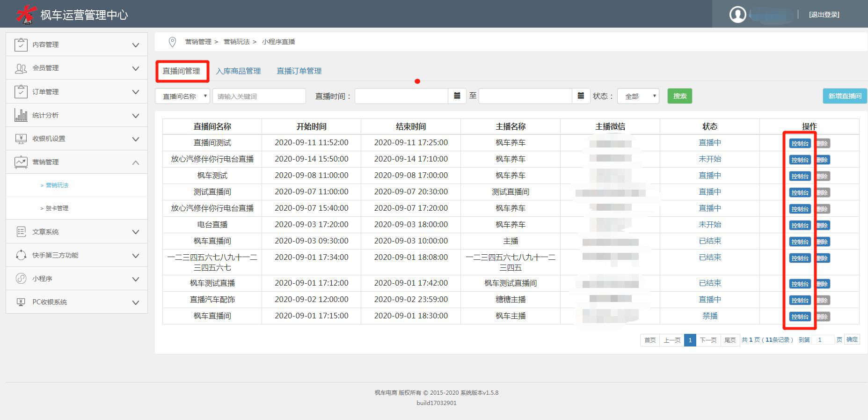Switch to the 直播间管理 tab

pos(181,71)
